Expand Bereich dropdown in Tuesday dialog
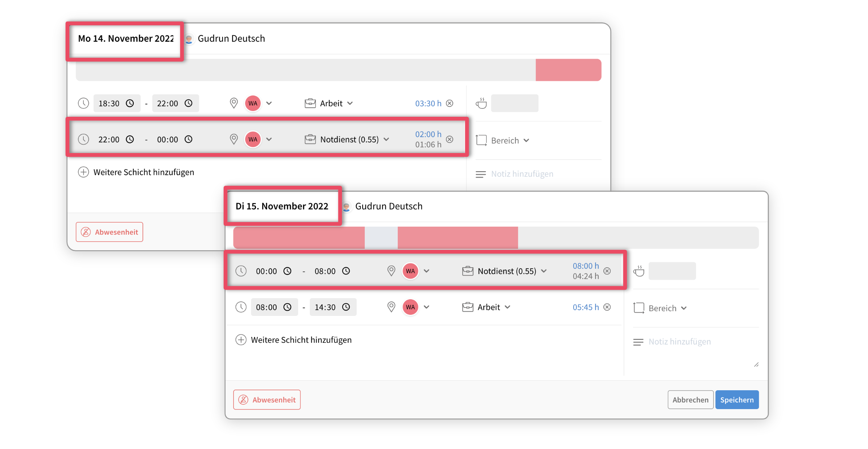868x449 pixels. (x=667, y=308)
